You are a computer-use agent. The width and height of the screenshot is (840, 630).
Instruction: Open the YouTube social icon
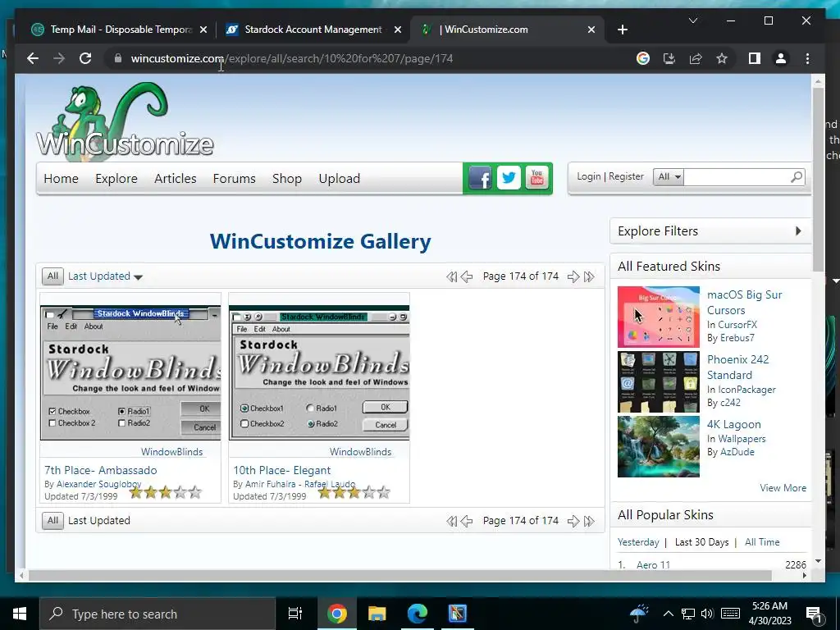tap(536, 178)
